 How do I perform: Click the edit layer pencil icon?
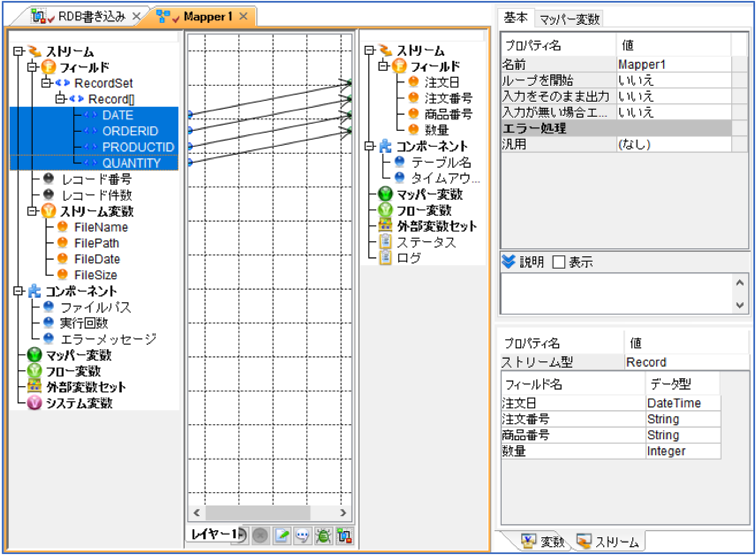click(x=282, y=536)
